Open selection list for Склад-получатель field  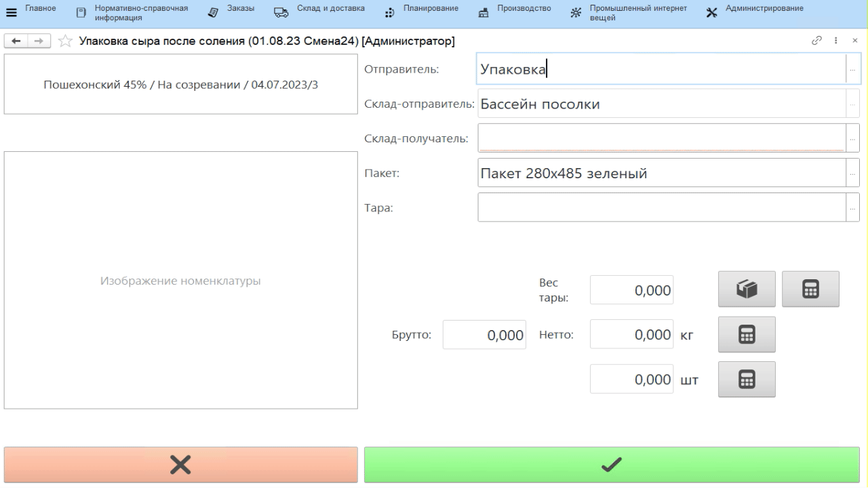[x=852, y=138]
